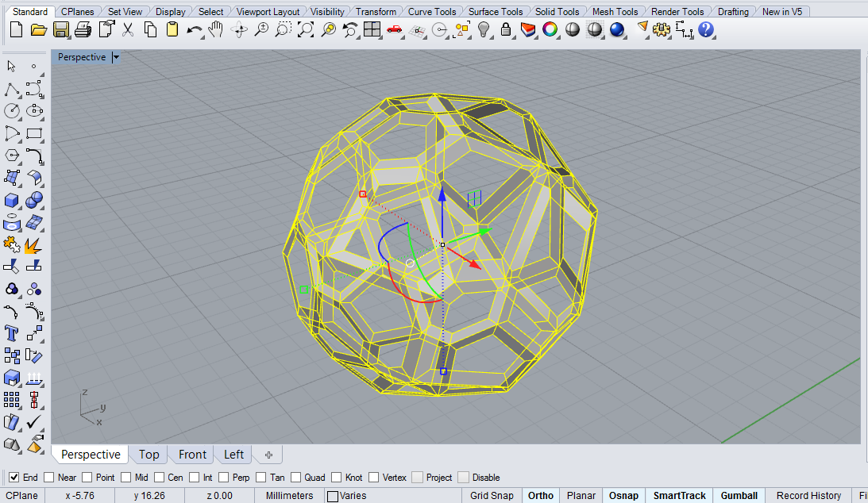Click the blue Render sphere icon
The image size is (868, 503).
pos(617,29)
